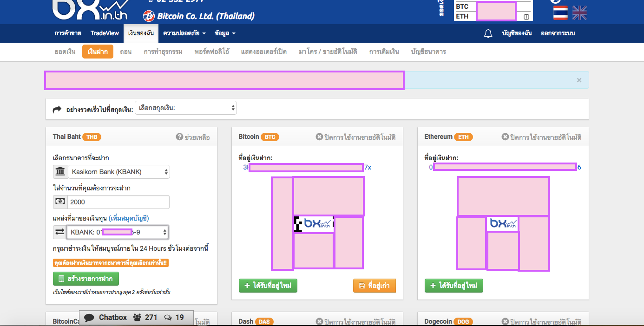Viewport: 644px width, 326px height.
Task: Open the แสดงออเดอร์เปิด sub-tab
Action: point(264,52)
